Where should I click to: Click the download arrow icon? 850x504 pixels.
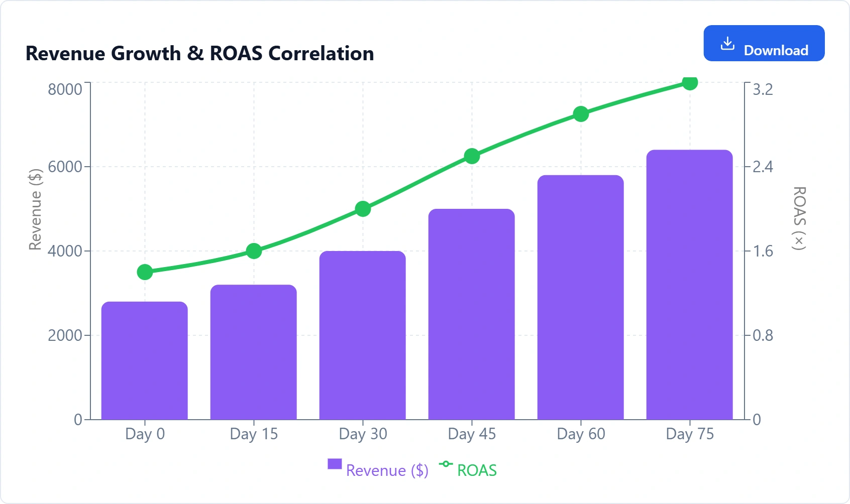pos(727,44)
